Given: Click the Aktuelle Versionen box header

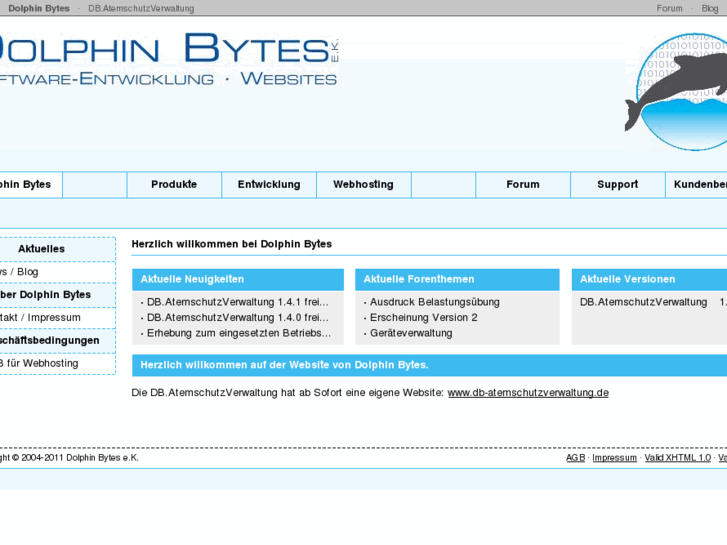Looking at the screenshot, I should [649, 280].
